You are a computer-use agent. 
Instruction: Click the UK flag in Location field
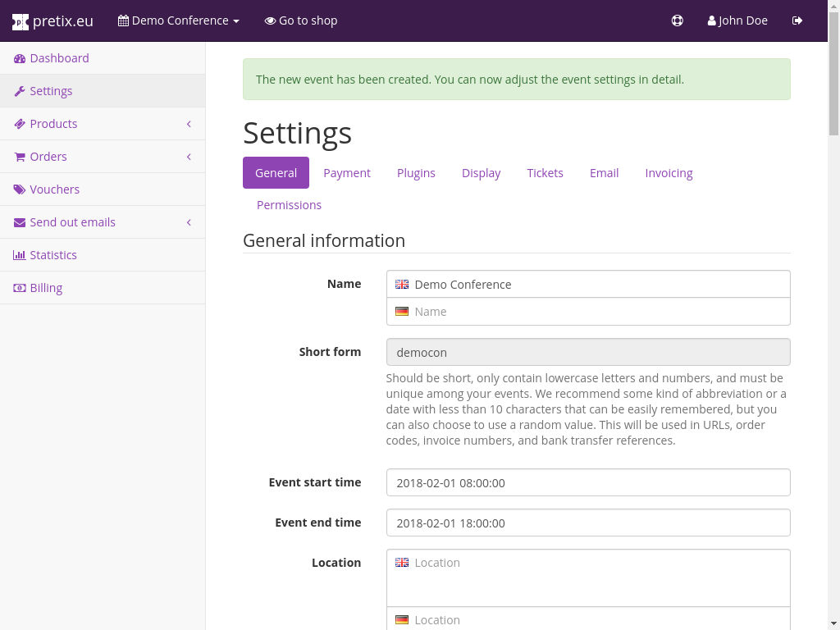(x=402, y=563)
